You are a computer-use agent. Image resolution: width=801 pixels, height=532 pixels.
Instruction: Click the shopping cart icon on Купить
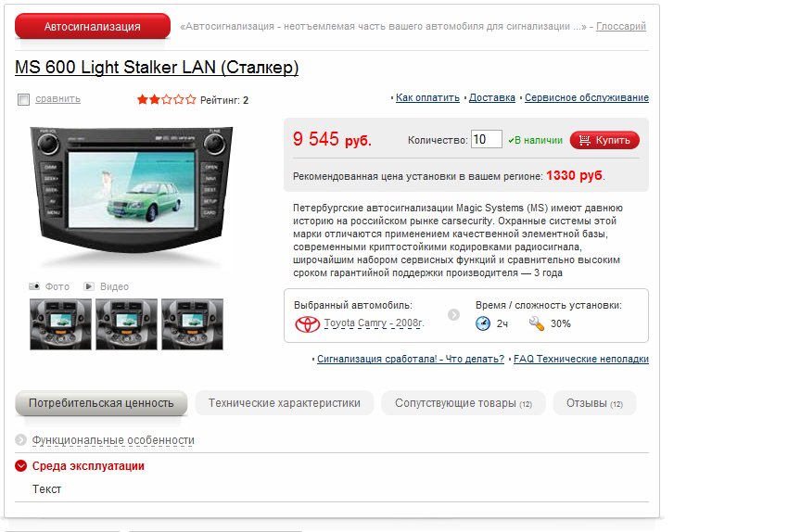coord(584,140)
